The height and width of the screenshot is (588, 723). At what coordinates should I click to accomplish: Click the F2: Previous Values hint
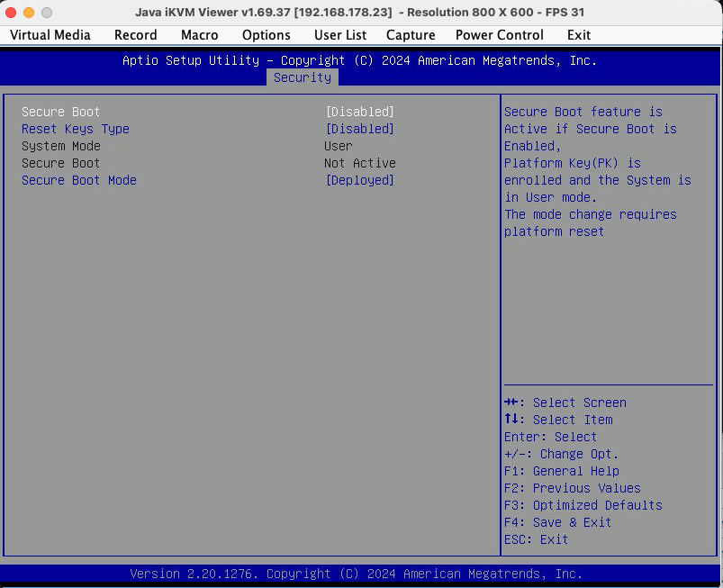[x=573, y=488]
